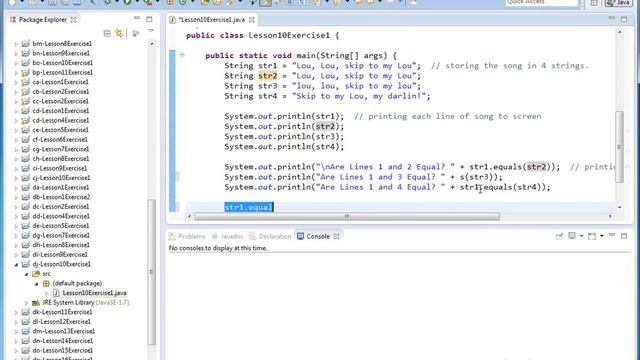Click the highlighted 'str1.equal' text
Viewport: 640px width, 360px height.
[249, 207]
